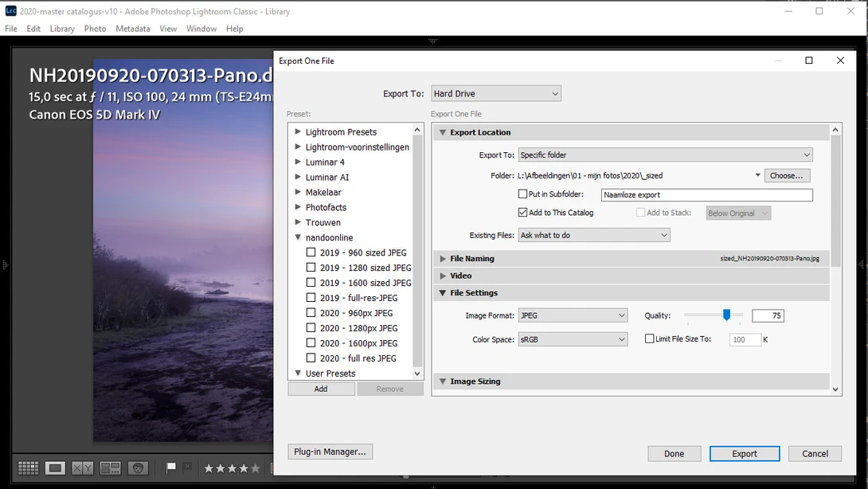Screen dimensions: 868x489
Task: Click the Lightroom Classic app icon
Action: (10, 10)
